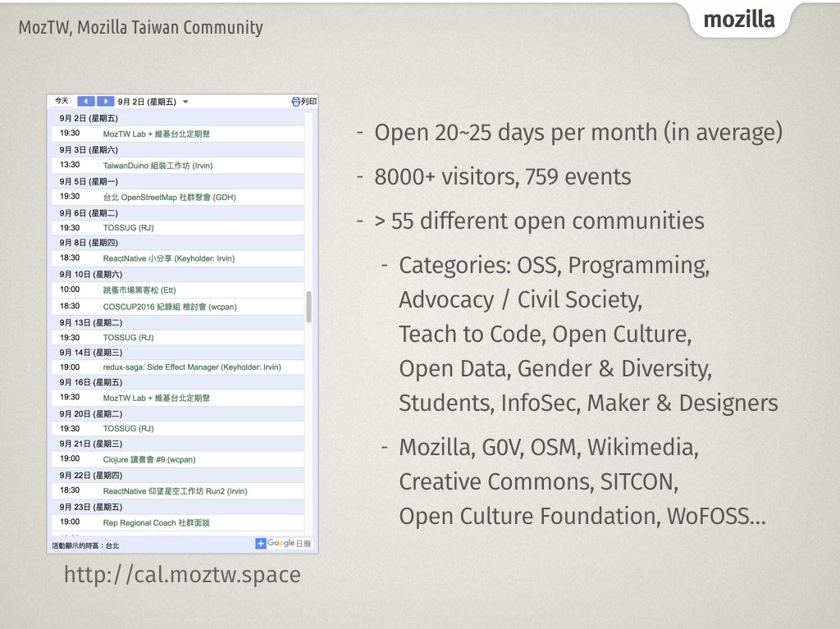
Task: Click the 今天 (Today) button
Action: 62,101
